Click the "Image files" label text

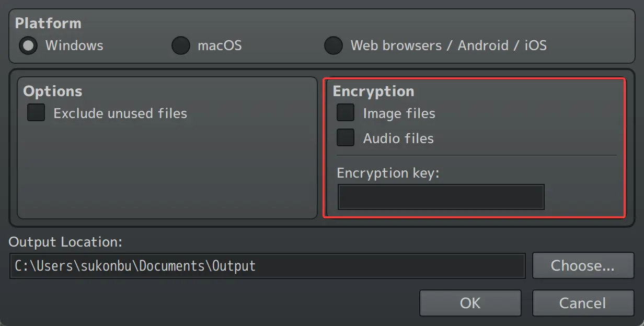[x=399, y=113]
